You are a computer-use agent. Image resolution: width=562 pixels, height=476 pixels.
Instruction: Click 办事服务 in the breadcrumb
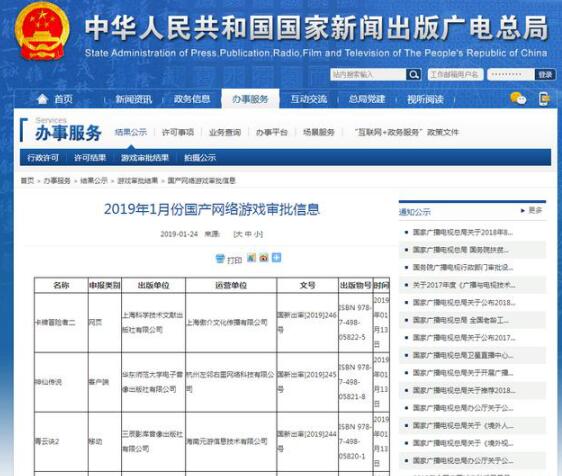[x=57, y=181]
